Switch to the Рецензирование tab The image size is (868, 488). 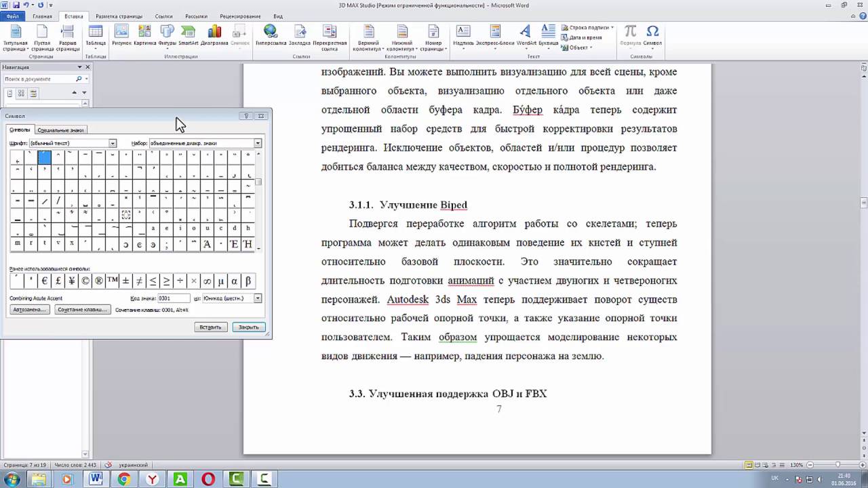pyautogui.click(x=241, y=16)
